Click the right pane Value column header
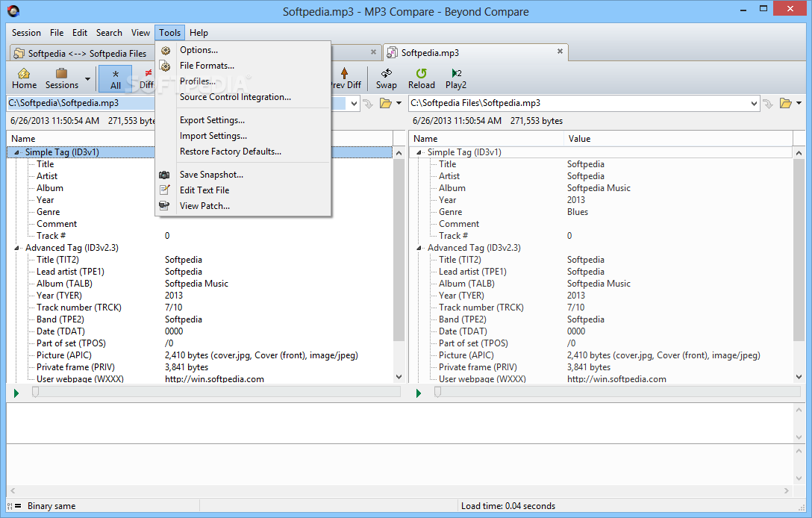Image resolution: width=812 pixels, height=518 pixels. point(678,139)
